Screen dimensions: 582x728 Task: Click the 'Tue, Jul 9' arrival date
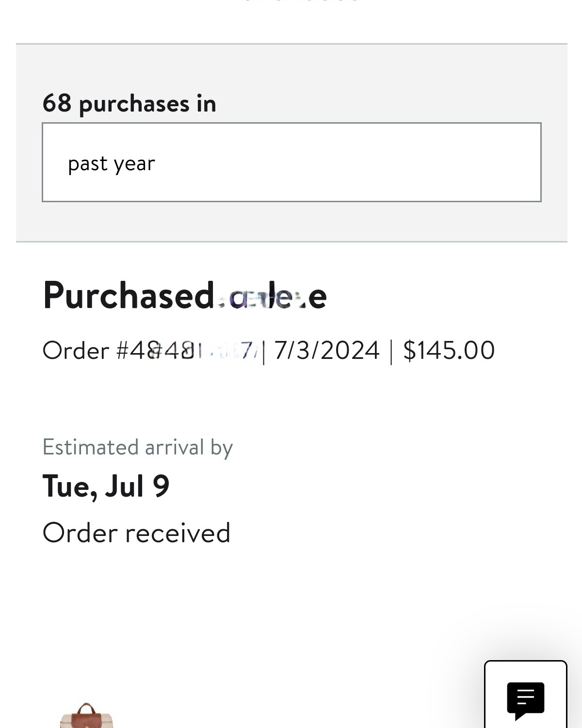(106, 486)
